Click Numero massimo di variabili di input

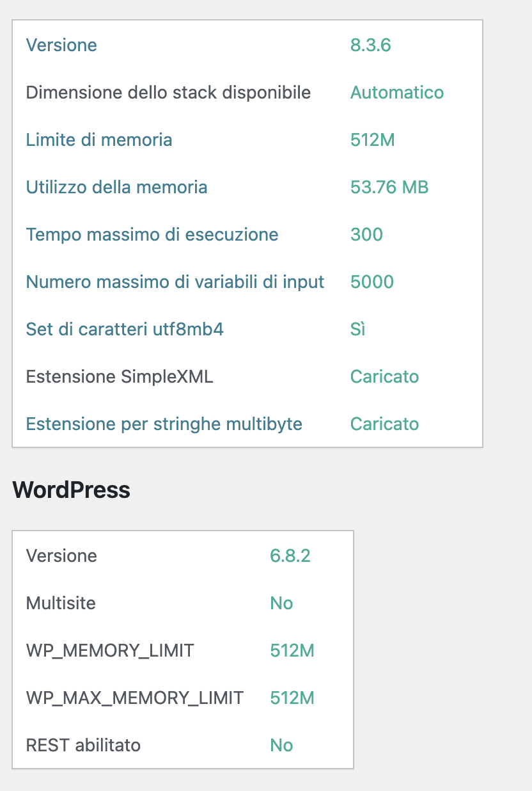175,282
